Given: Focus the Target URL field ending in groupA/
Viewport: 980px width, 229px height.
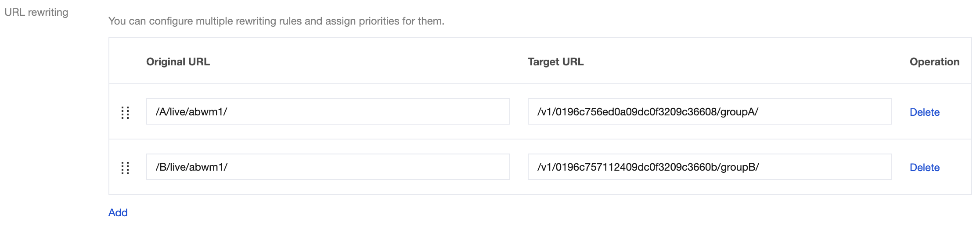Looking at the screenshot, I should [x=709, y=112].
